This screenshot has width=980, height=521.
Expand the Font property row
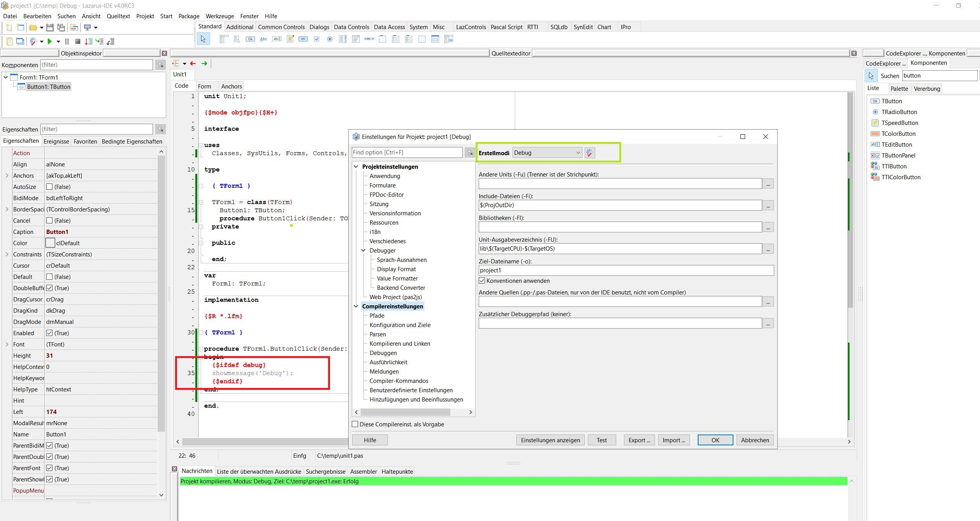(7, 344)
